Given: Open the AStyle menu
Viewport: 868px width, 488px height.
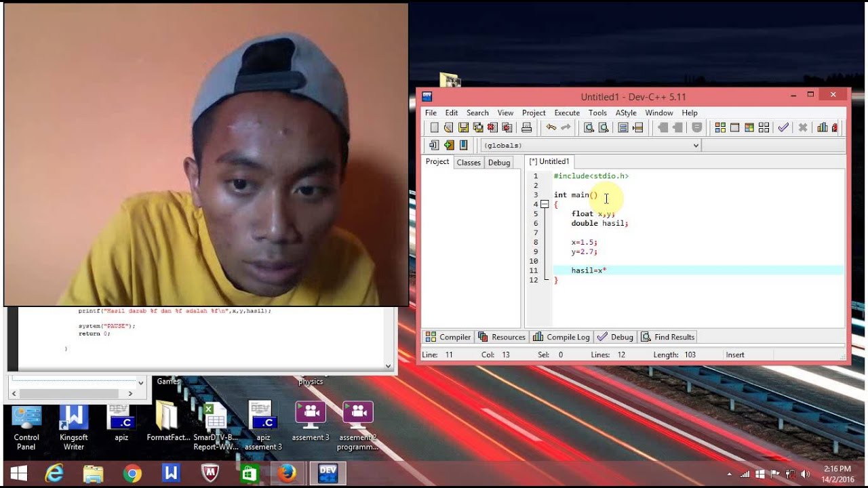Looking at the screenshot, I should click(626, 113).
